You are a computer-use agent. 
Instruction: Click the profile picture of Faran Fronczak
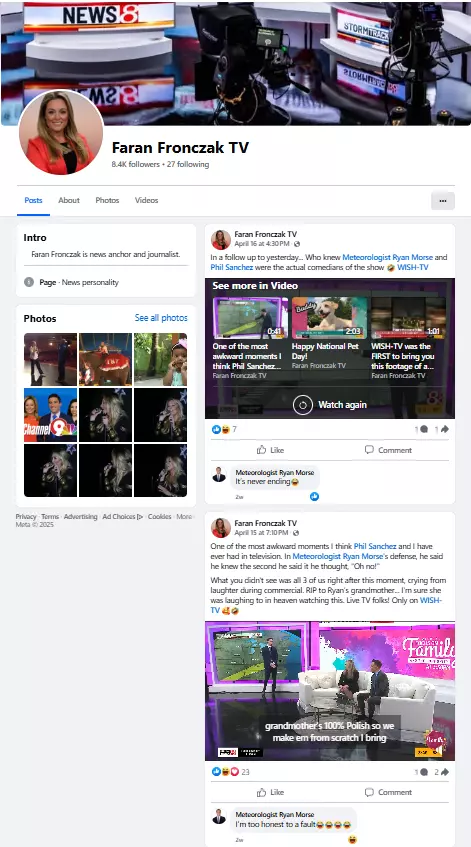pos(61,132)
